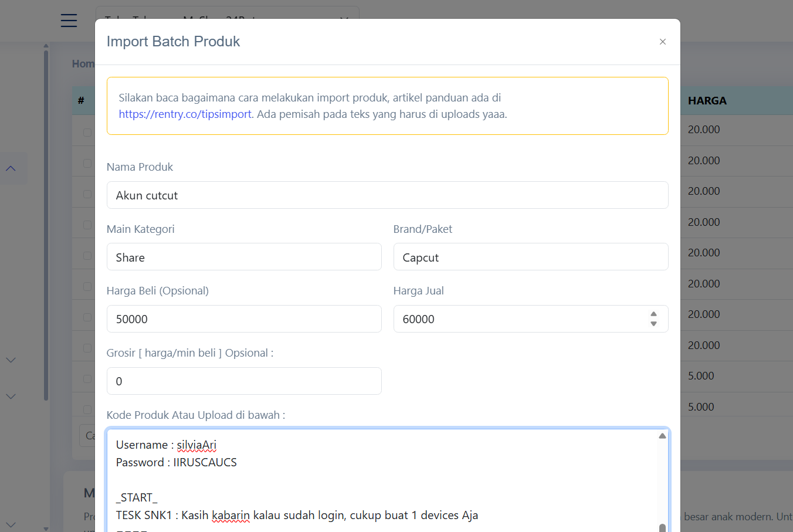Increment Harga Jual with the up arrow

pyautogui.click(x=653, y=315)
